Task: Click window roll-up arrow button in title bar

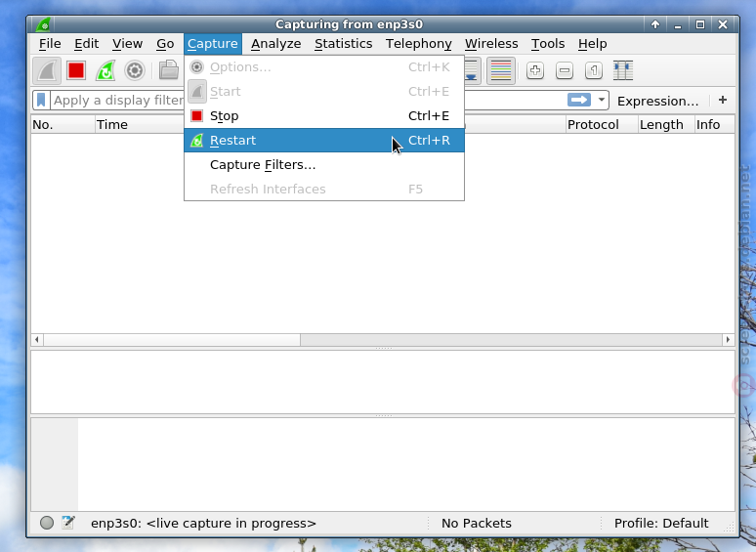Action: point(654,24)
